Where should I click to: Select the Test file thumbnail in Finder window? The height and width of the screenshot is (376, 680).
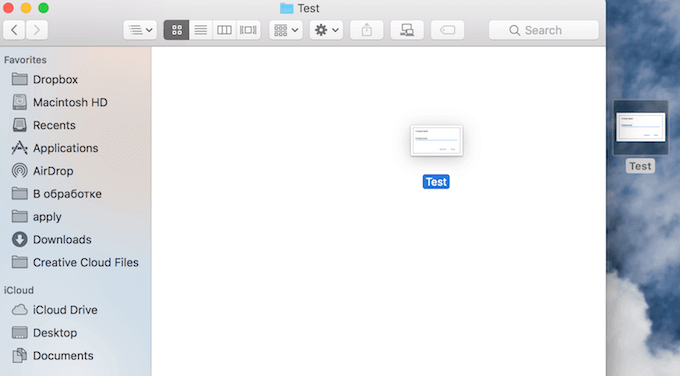click(436, 141)
